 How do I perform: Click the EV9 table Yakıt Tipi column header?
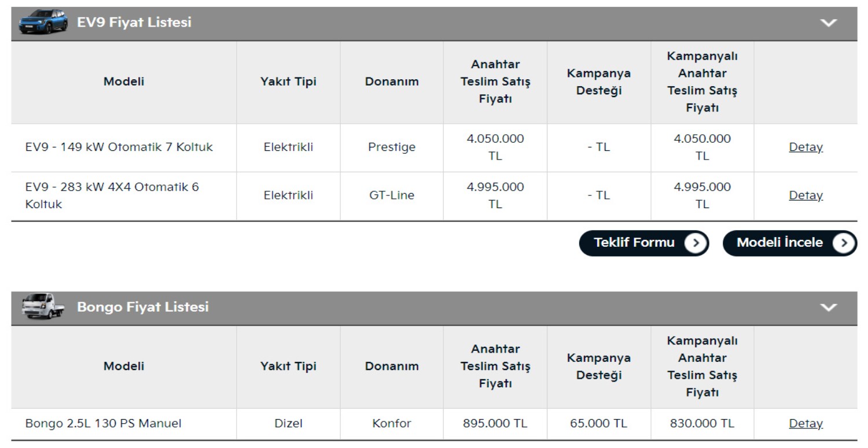click(288, 82)
